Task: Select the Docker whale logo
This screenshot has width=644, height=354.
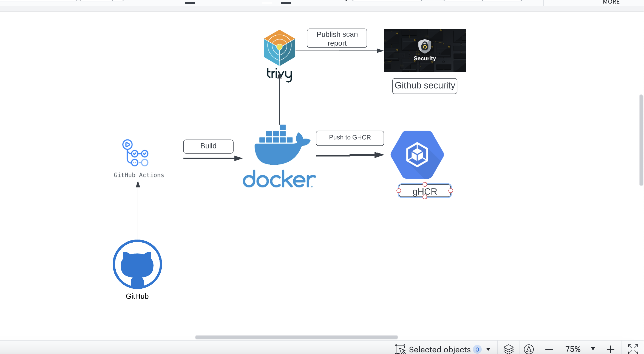Action: 279,156
